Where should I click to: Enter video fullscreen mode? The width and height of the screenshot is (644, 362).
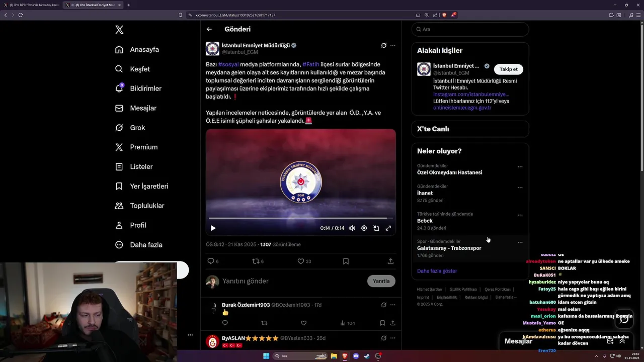tap(388, 228)
